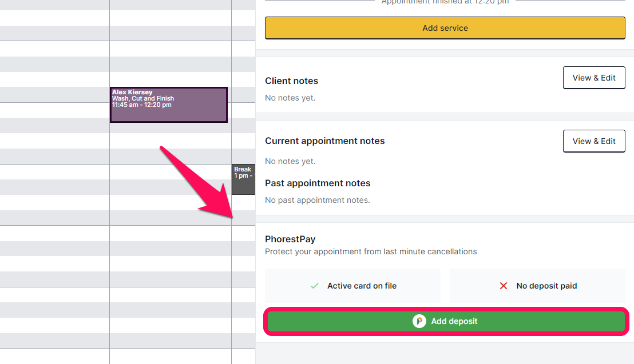The height and width of the screenshot is (364, 634).
Task: Click the Client notes heading
Action: 291,81
